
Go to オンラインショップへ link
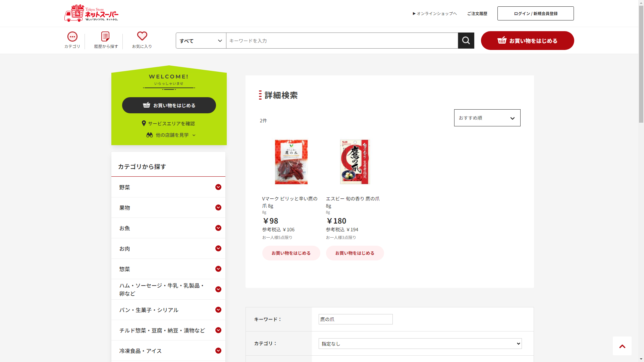coord(435,13)
